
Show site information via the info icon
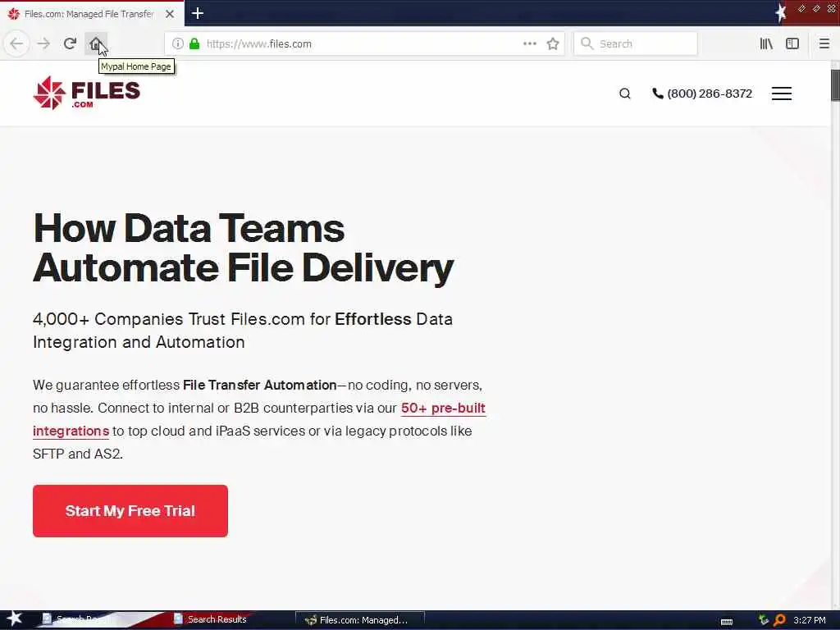[x=178, y=44]
